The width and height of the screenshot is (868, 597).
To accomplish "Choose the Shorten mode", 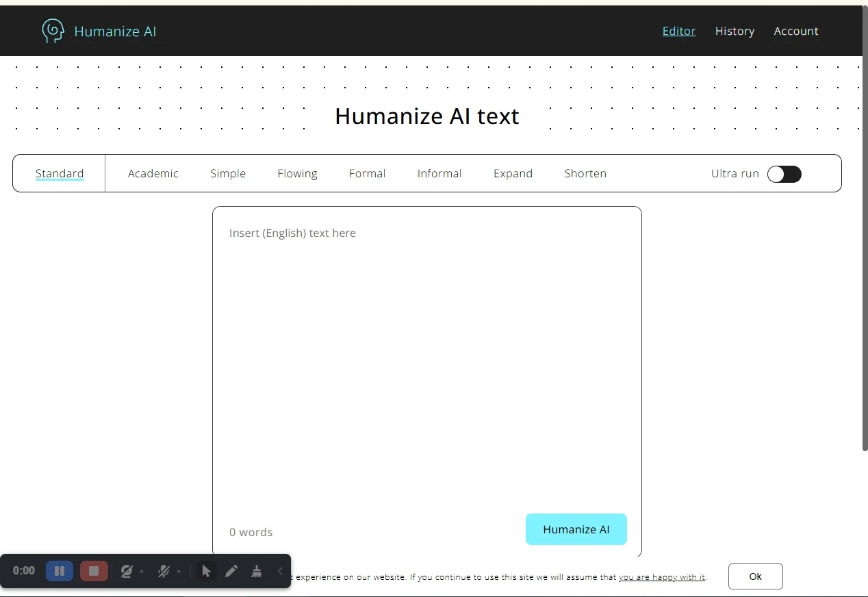I will point(585,174).
